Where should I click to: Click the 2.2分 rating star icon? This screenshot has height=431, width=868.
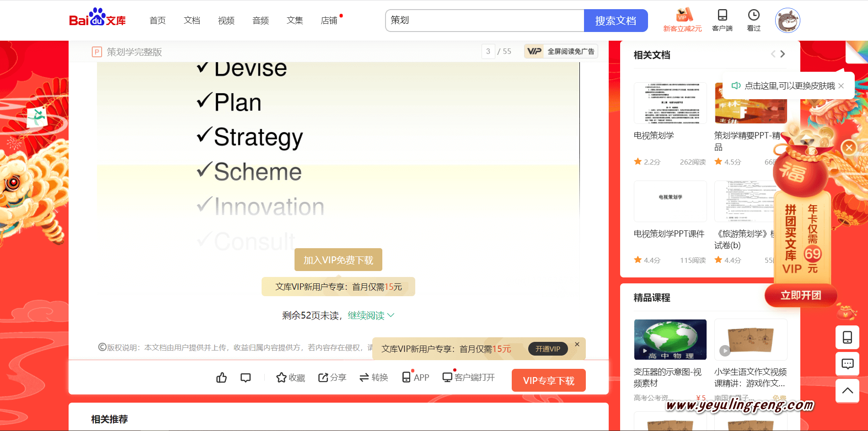coord(638,161)
